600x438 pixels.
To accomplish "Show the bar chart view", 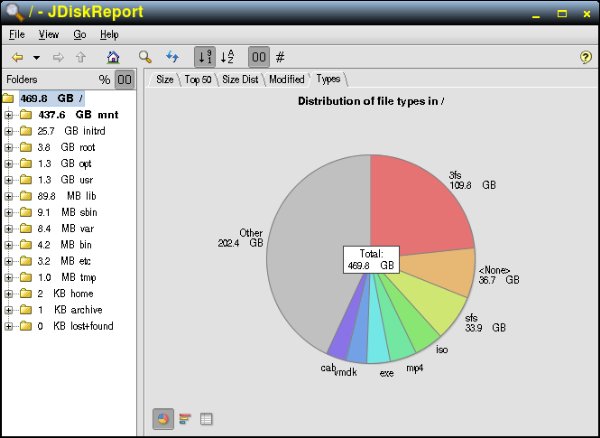I will (x=185, y=419).
